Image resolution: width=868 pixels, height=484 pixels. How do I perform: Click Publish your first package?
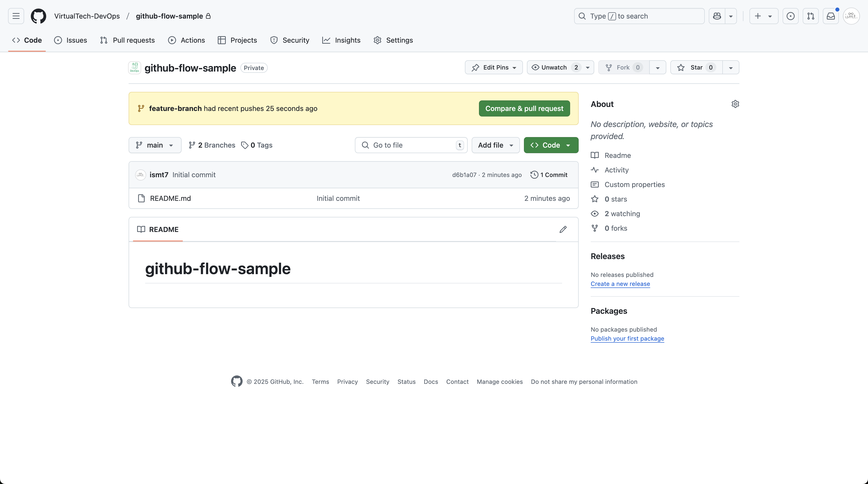click(x=627, y=338)
